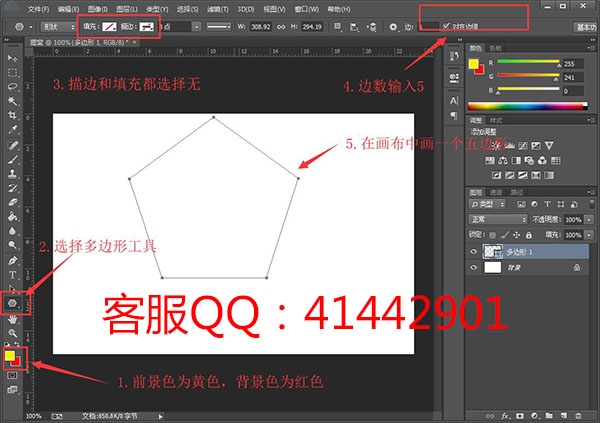Select the Crop tool
The height and width of the screenshot is (423, 600).
[x=12, y=115]
